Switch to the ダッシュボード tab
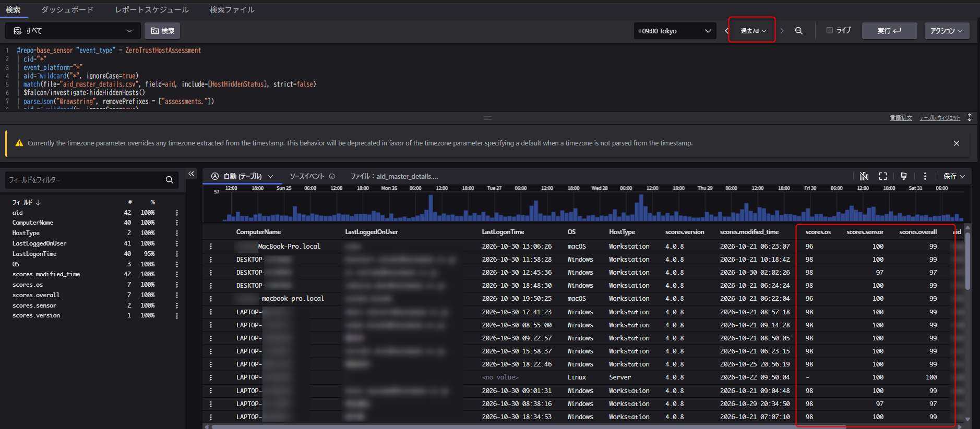 (x=67, y=10)
